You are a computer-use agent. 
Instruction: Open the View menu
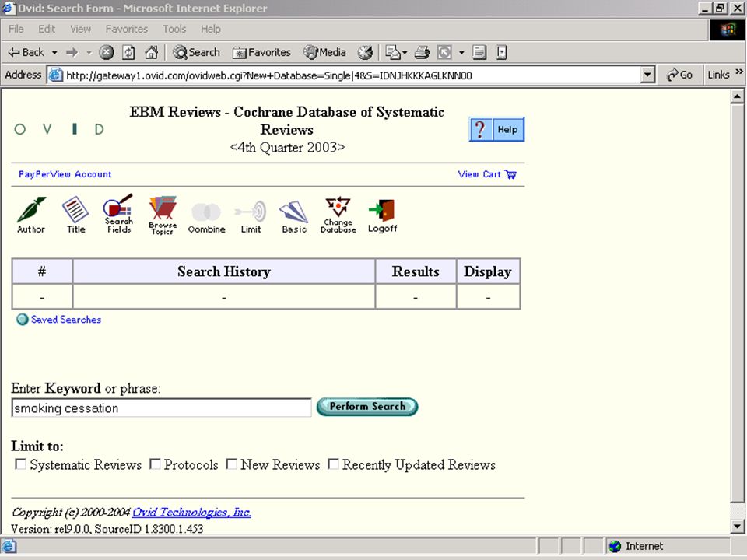pyautogui.click(x=80, y=29)
